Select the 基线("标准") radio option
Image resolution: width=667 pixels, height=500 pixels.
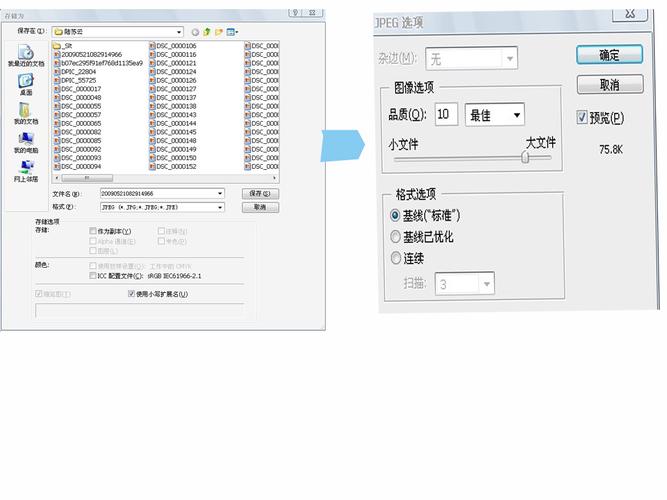[x=395, y=215]
